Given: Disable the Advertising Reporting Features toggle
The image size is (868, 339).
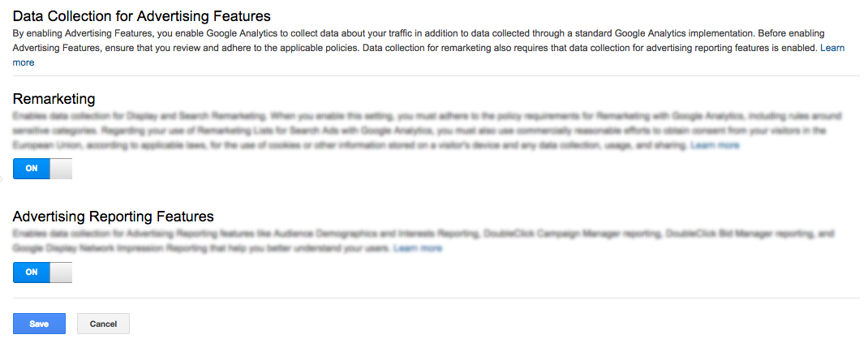Looking at the screenshot, I should [43, 272].
